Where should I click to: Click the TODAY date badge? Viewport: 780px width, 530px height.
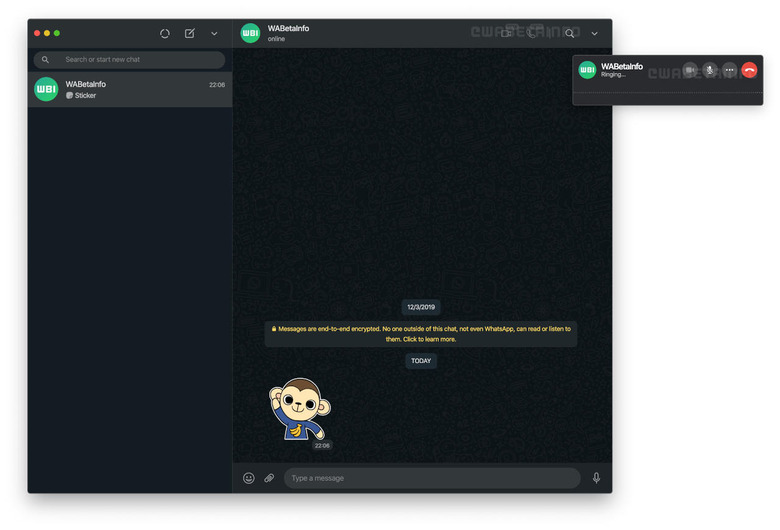[x=421, y=361]
